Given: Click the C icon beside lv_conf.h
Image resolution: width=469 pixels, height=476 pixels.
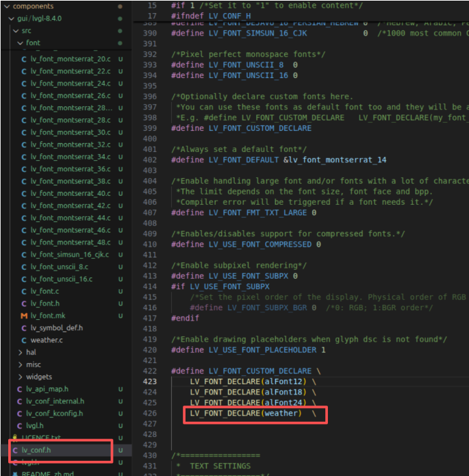Looking at the screenshot, I should pos(15,451).
